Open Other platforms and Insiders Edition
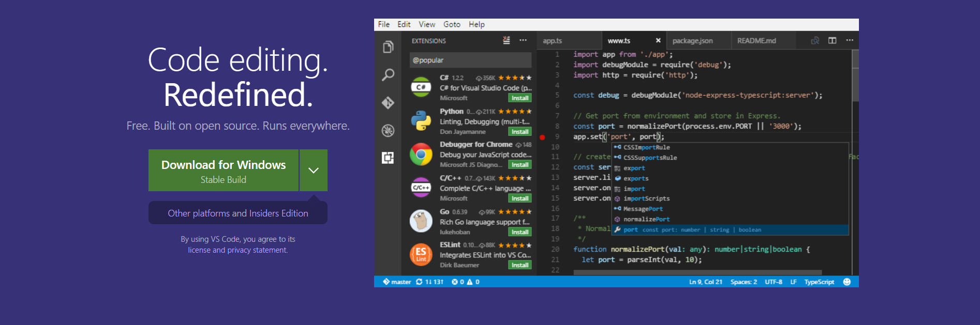The height and width of the screenshot is (325, 980). point(238,213)
